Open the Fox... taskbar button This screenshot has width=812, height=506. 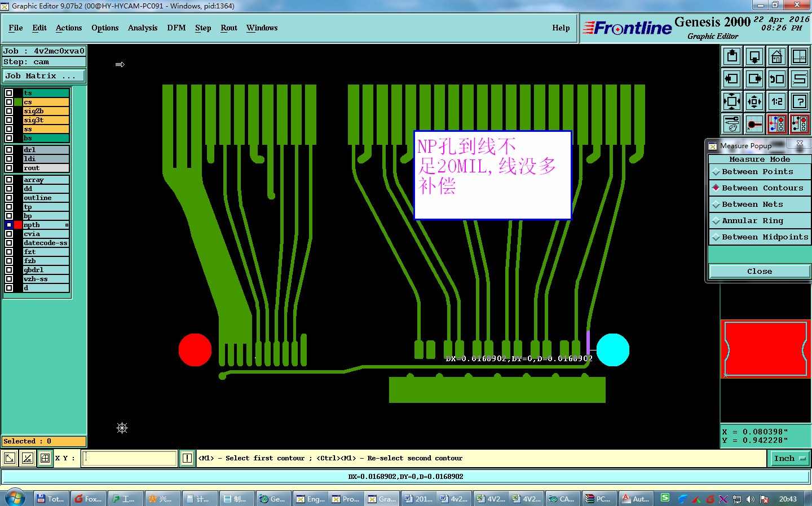point(88,499)
